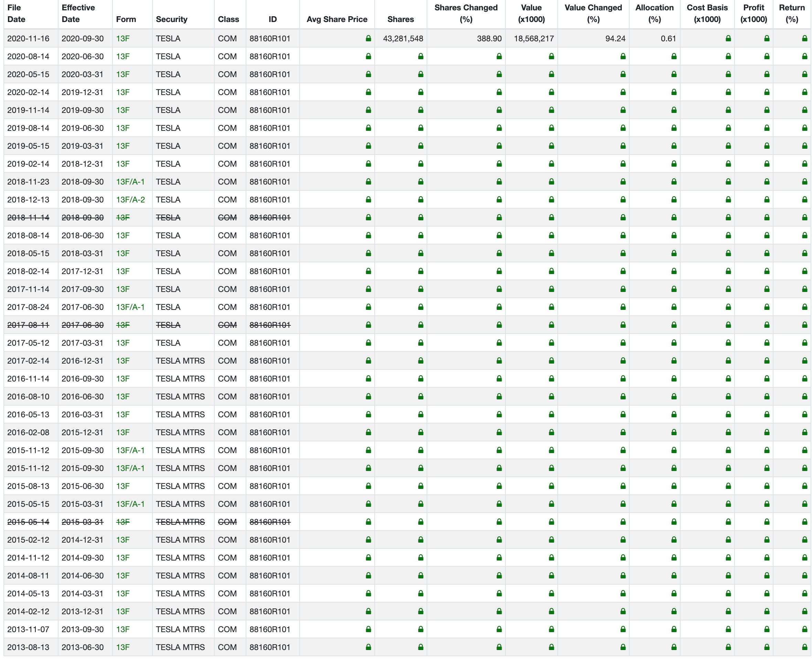The height and width of the screenshot is (659, 812).
Task: Click the Return lock icon in the 2016-05-13 row
Action: 804,414
